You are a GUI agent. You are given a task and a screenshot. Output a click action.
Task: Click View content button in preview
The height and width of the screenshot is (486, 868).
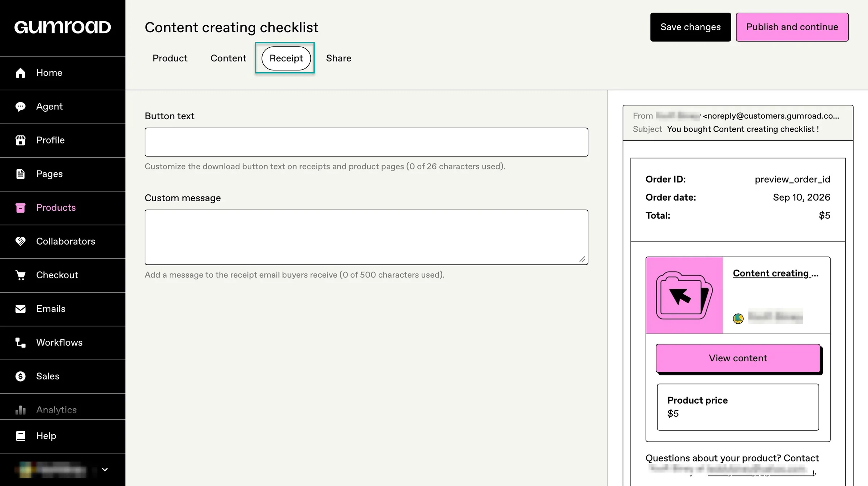pyautogui.click(x=738, y=358)
